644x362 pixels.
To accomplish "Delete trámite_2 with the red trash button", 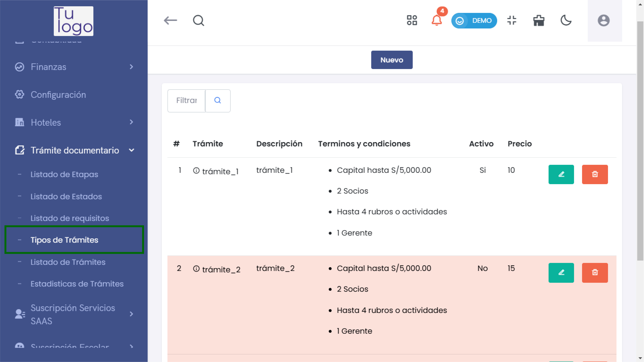I will click(595, 273).
